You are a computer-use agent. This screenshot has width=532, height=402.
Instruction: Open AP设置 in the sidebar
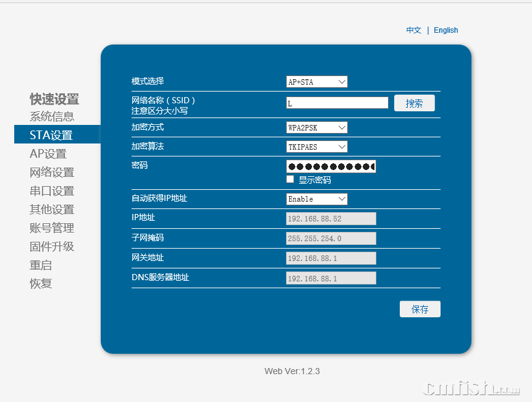[48, 154]
